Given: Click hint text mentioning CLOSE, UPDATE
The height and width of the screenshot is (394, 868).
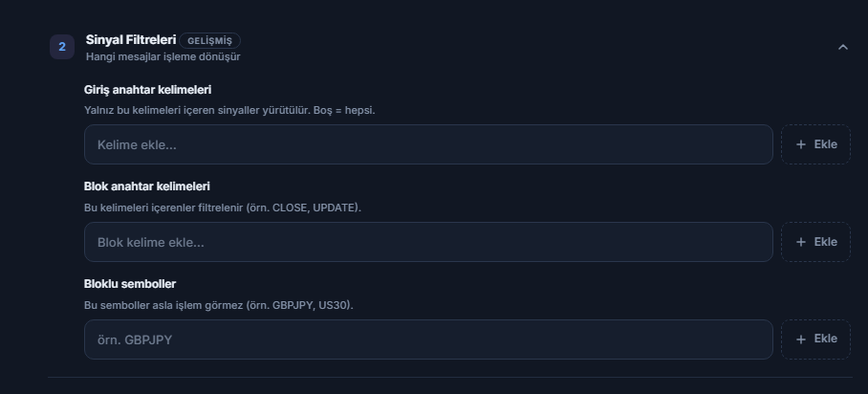Looking at the screenshot, I should click(x=223, y=208).
